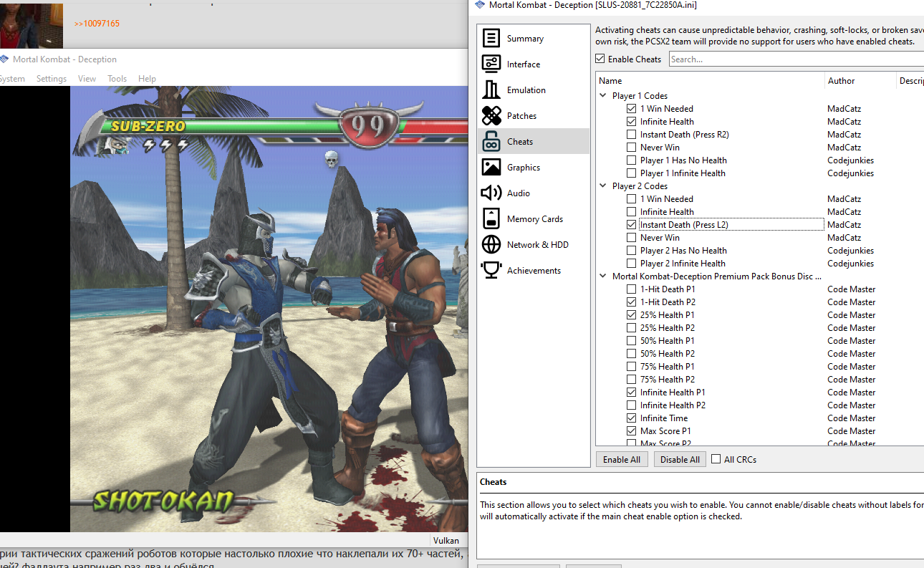Screen dimensions: 924x568
Task: Collapse the Player 2 Codes group
Action: tap(603, 186)
